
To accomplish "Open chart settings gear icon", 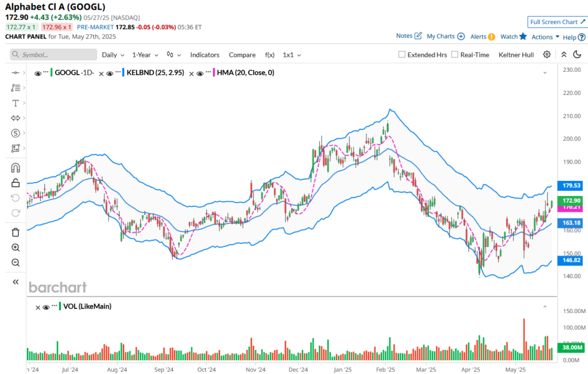I will (547, 55).
